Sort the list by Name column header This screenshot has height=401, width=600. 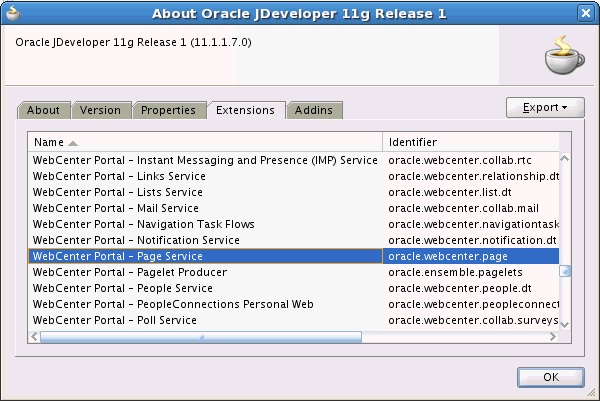[x=205, y=142]
